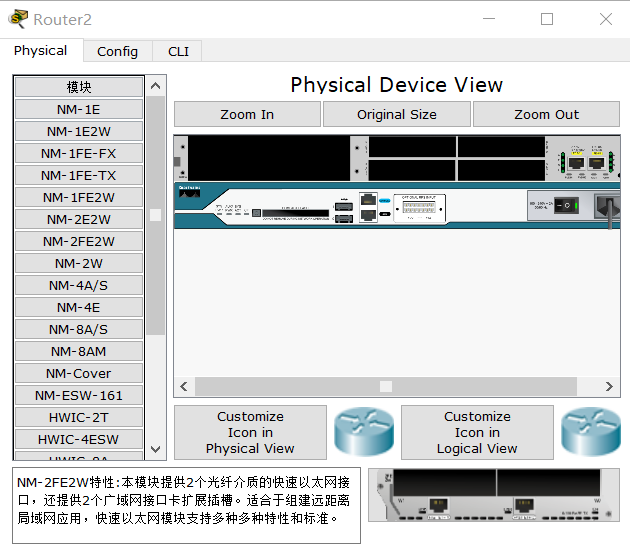Select the NM-1E module
The width and height of the screenshot is (630, 550).
79,109
